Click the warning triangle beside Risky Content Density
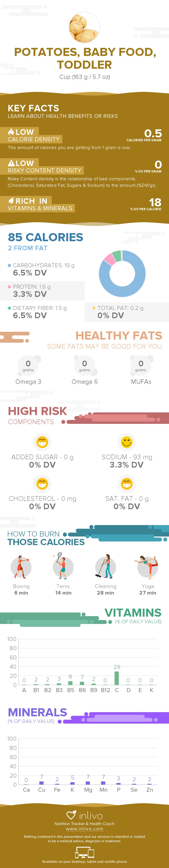The height and width of the screenshot is (868, 169). 11,163
